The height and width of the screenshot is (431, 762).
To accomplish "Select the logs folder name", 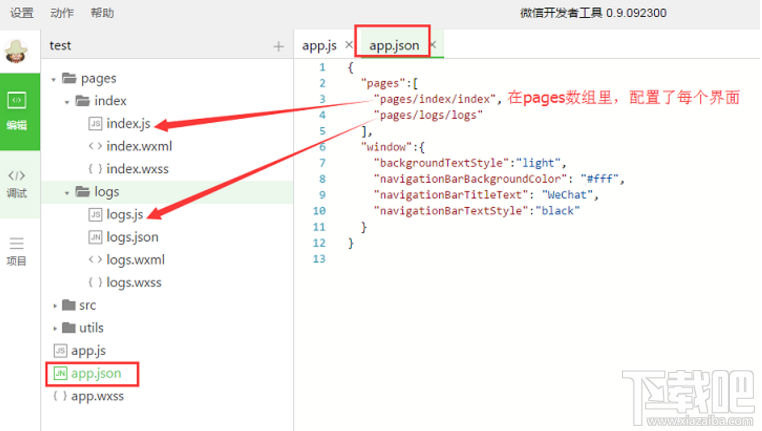I will click(x=106, y=192).
